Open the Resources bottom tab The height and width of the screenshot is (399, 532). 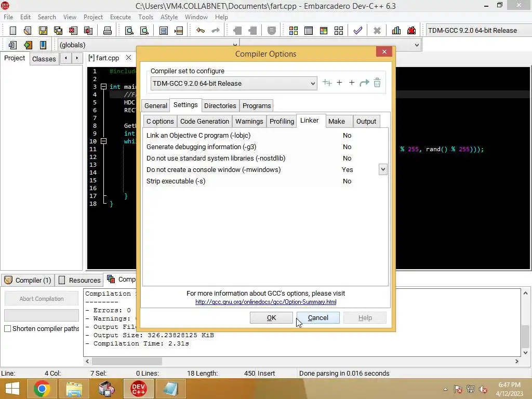pos(80,280)
